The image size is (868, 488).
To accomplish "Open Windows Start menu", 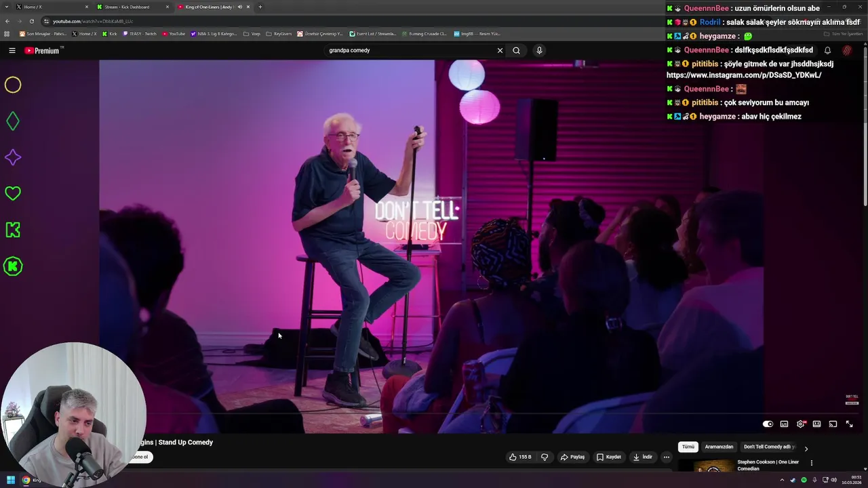I will pyautogui.click(x=10, y=480).
